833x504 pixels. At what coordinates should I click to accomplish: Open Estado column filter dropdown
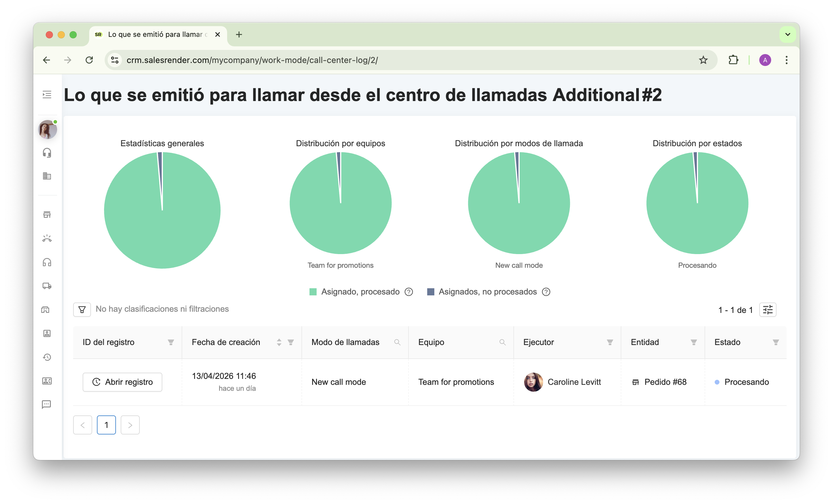pyautogui.click(x=776, y=342)
